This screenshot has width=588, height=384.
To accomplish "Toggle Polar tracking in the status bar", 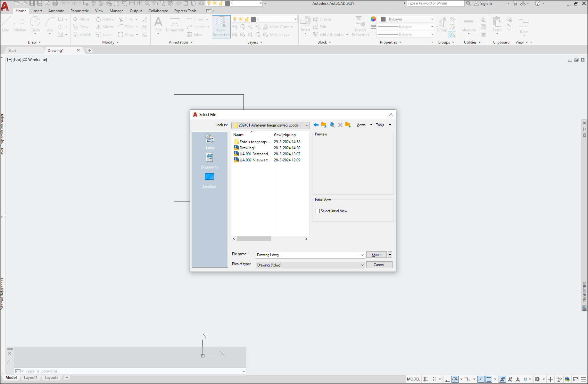I will 455,379.
